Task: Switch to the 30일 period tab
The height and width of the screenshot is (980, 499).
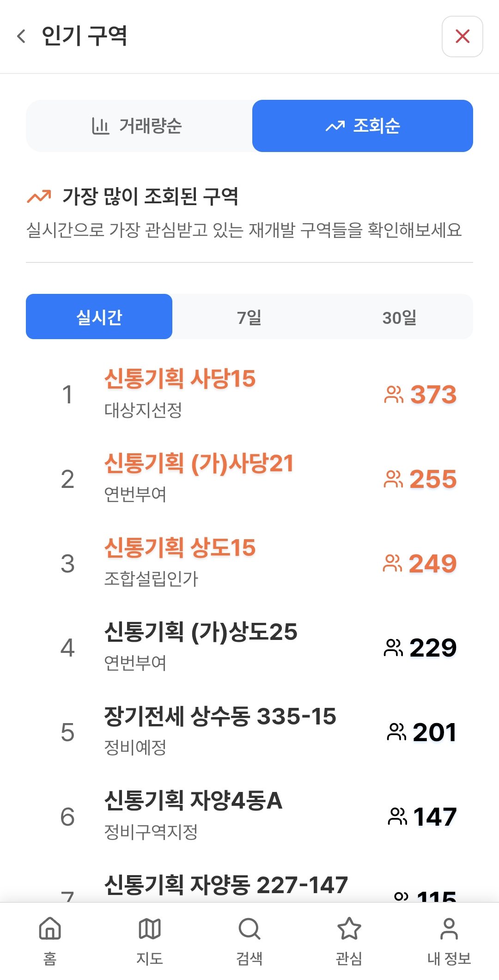Action: [x=399, y=317]
